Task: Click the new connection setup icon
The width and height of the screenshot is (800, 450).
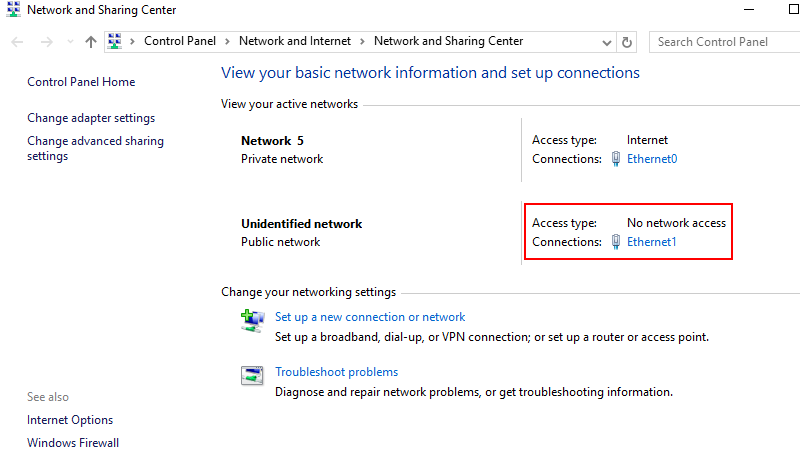Action: pos(251,320)
